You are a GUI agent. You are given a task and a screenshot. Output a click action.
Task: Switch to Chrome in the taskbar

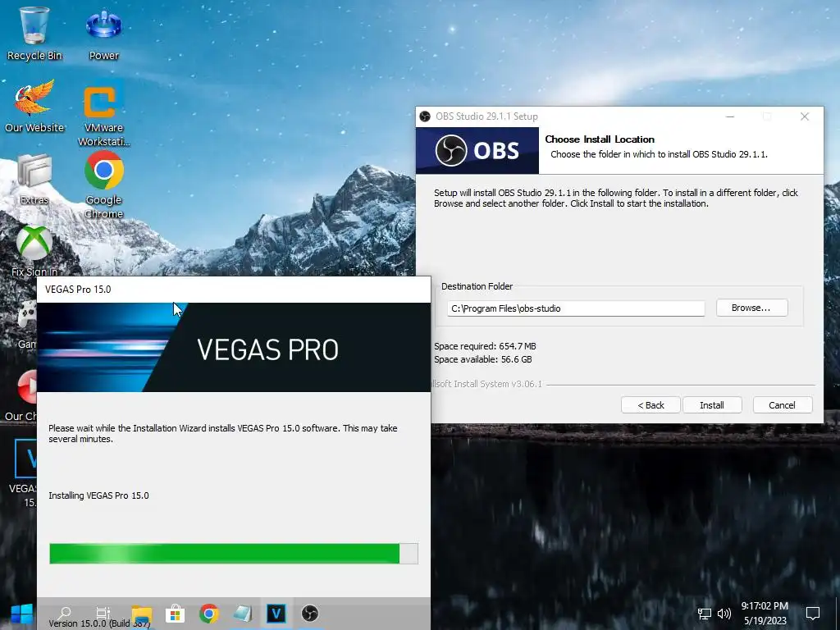coord(209,614)
